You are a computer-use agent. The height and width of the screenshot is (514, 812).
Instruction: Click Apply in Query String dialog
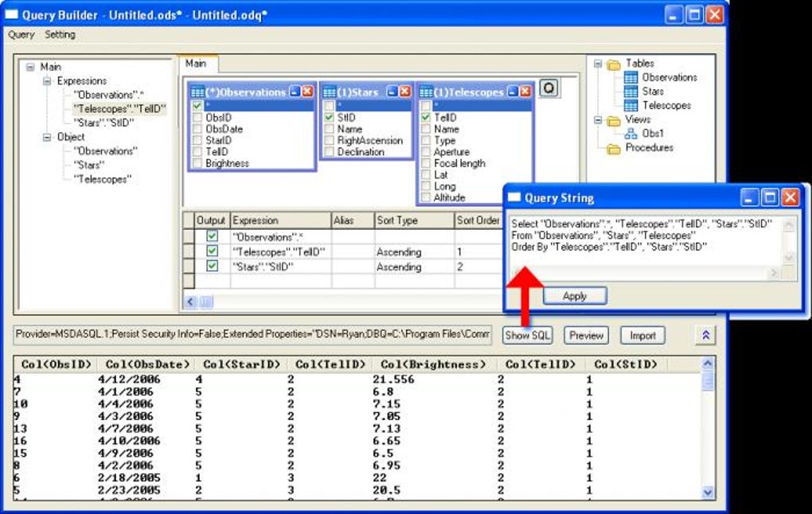(574, 296)
